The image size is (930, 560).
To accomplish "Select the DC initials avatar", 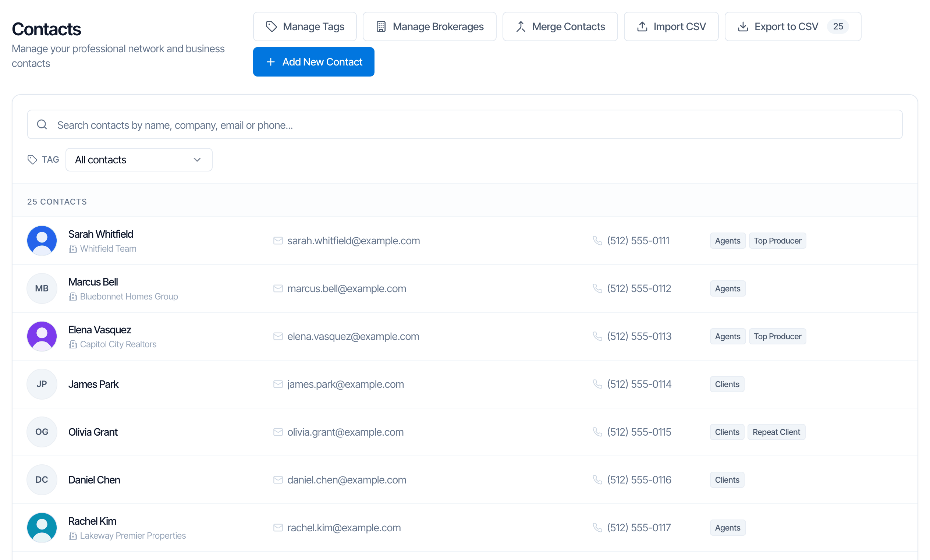I will [42, 480].
